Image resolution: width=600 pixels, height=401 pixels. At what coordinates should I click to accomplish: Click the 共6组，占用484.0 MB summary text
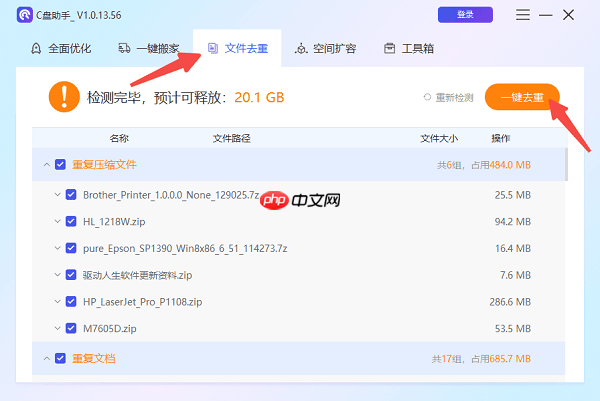(484, 165)
